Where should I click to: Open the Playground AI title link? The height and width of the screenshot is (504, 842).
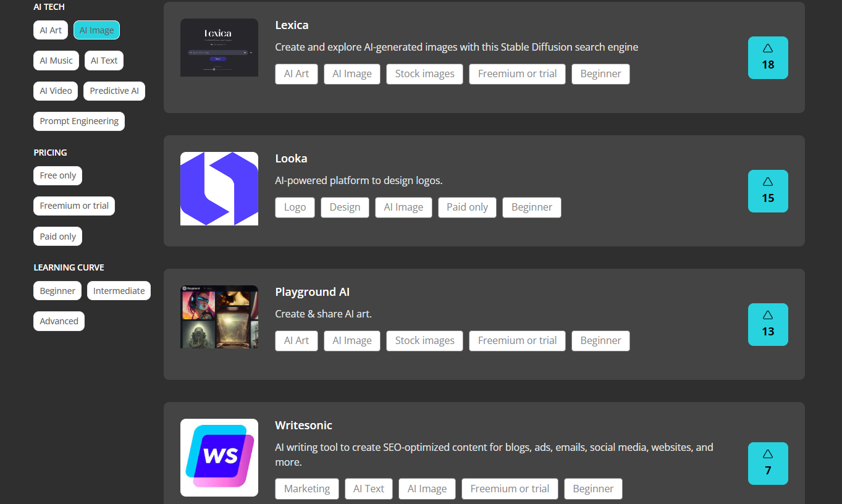tap(312, 292)
